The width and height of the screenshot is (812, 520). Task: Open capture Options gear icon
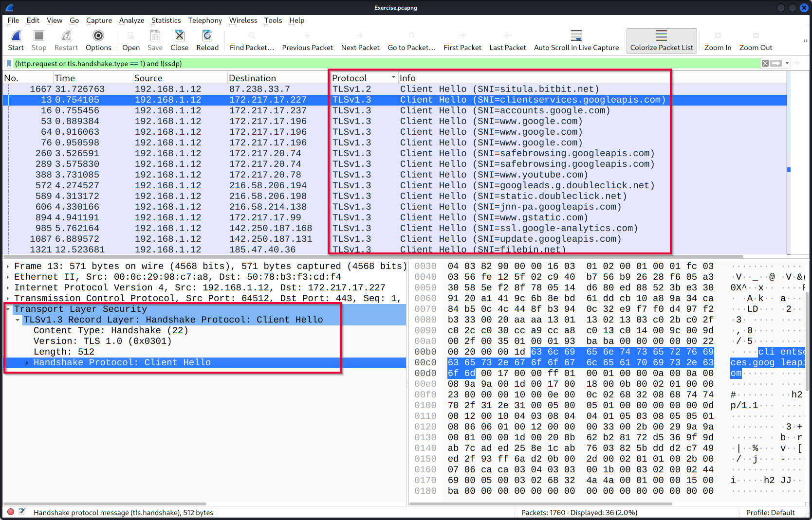pos(98,40)
